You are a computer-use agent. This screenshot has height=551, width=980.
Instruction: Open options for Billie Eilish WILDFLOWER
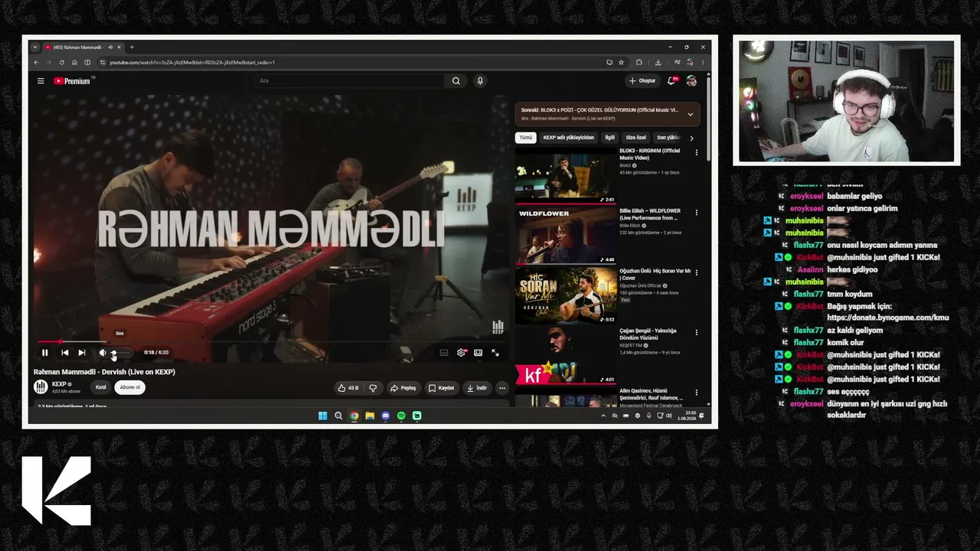point(696,212)
